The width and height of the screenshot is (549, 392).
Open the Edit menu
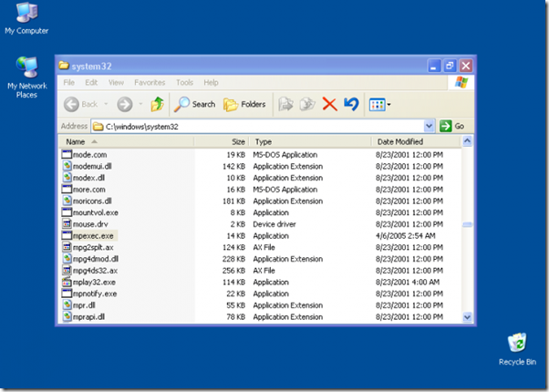point(91,83)
